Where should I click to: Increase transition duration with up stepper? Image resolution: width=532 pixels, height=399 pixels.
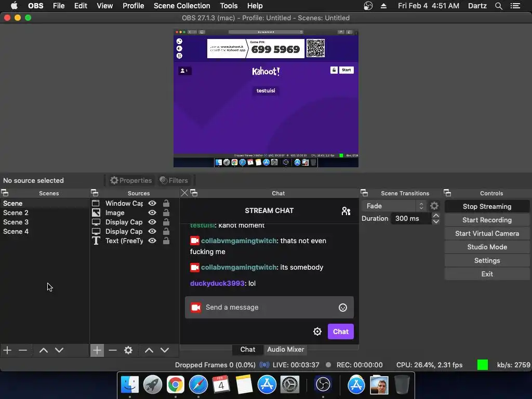coord(436,216)
